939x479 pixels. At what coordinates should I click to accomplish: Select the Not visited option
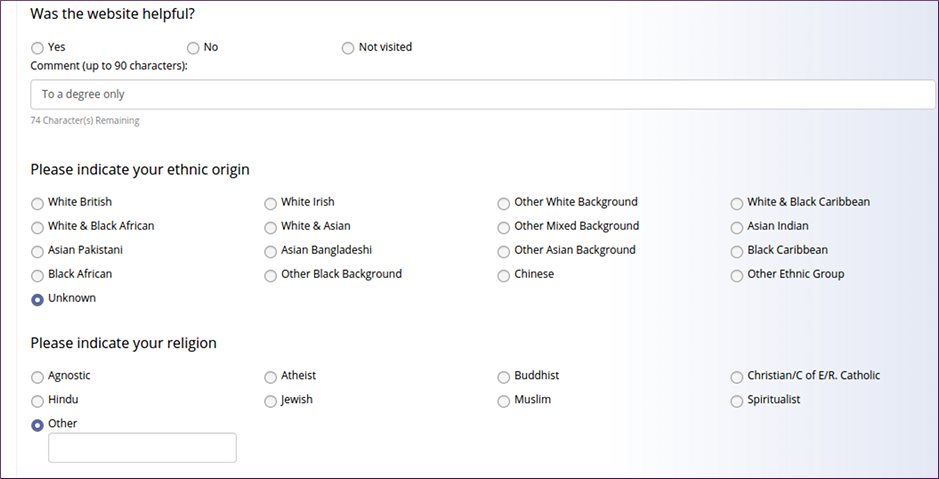348,48
